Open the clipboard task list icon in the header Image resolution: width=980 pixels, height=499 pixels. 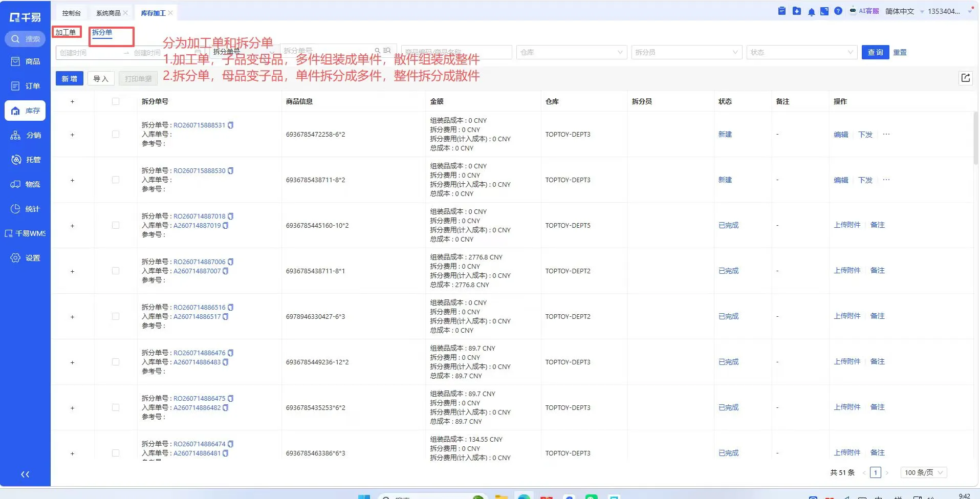coord(782,11)
